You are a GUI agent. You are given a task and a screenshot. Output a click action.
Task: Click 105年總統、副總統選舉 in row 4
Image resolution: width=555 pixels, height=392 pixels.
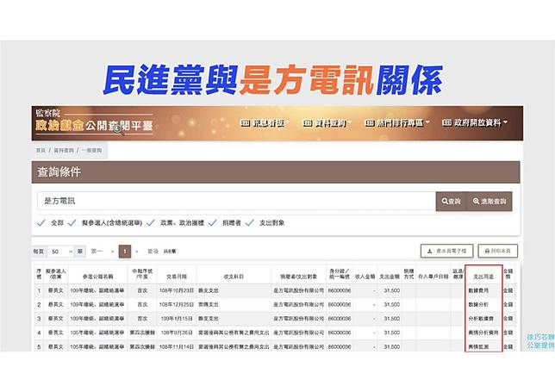click(x=97, y=333)
